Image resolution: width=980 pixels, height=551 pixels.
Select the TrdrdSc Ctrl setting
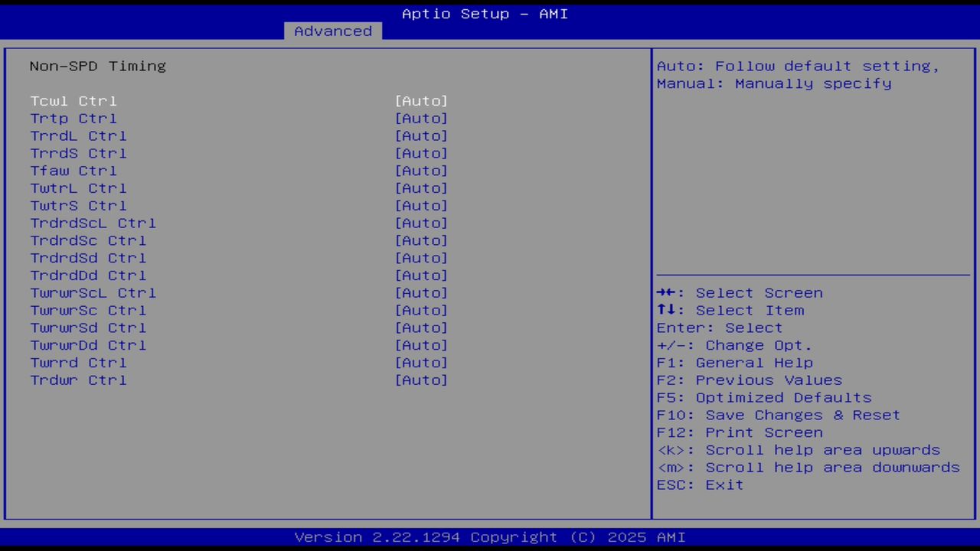click(421, 240)
